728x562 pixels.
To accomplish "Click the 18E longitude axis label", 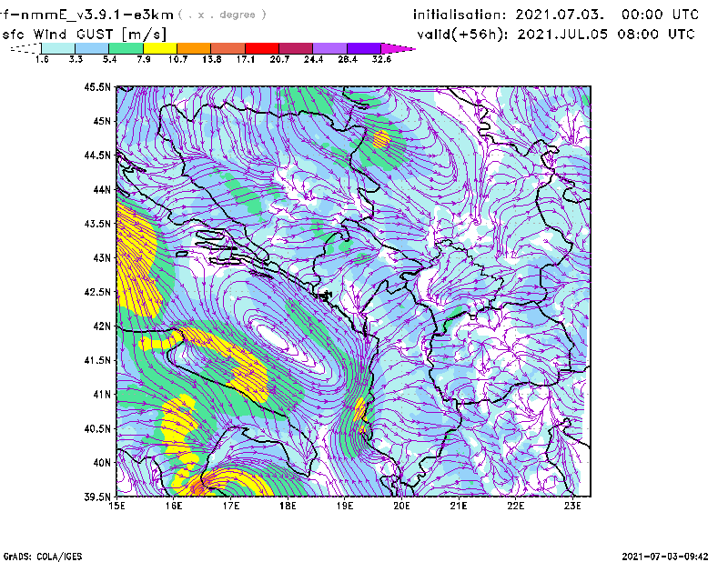I will [x=288, y=506].
